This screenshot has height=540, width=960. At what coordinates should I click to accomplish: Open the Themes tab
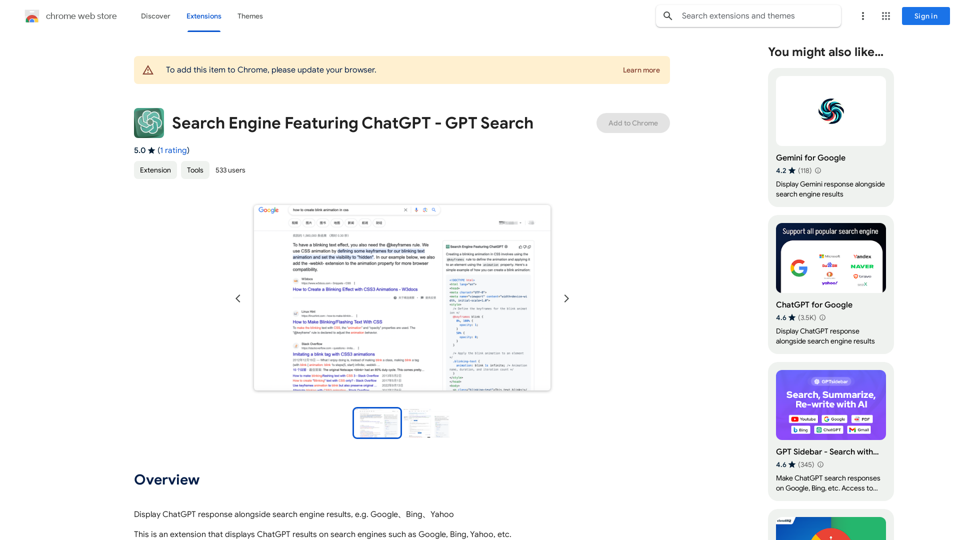tap(250, 16)
